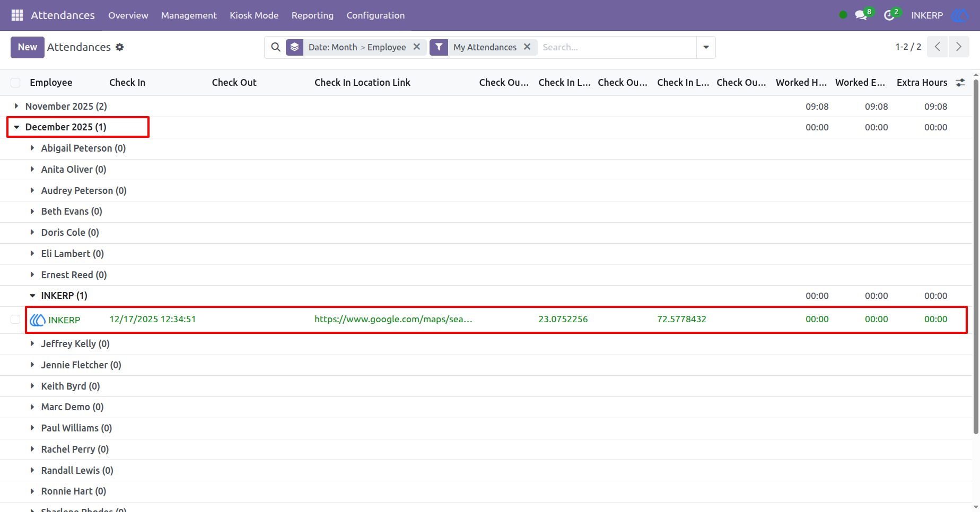Open the Configuration menu

(x=375, y=15)
